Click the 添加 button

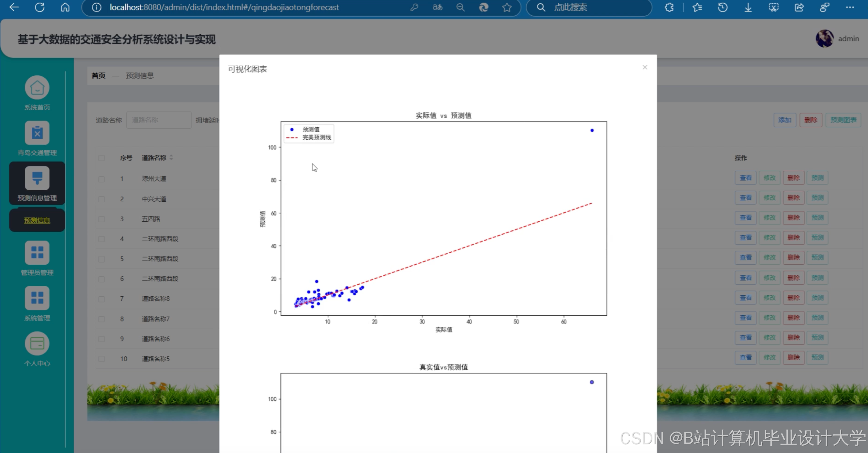[x=785, y=120]
